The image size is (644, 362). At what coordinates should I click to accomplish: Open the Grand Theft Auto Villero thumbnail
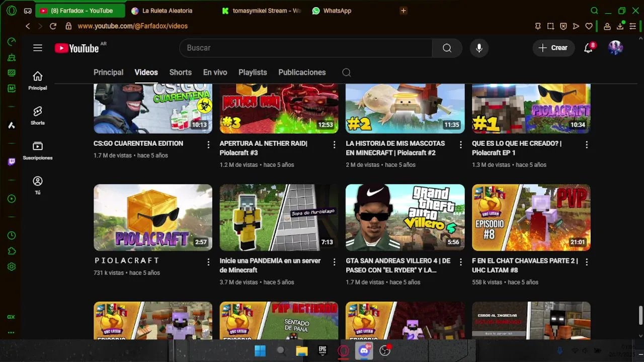[x=405, y=217]
